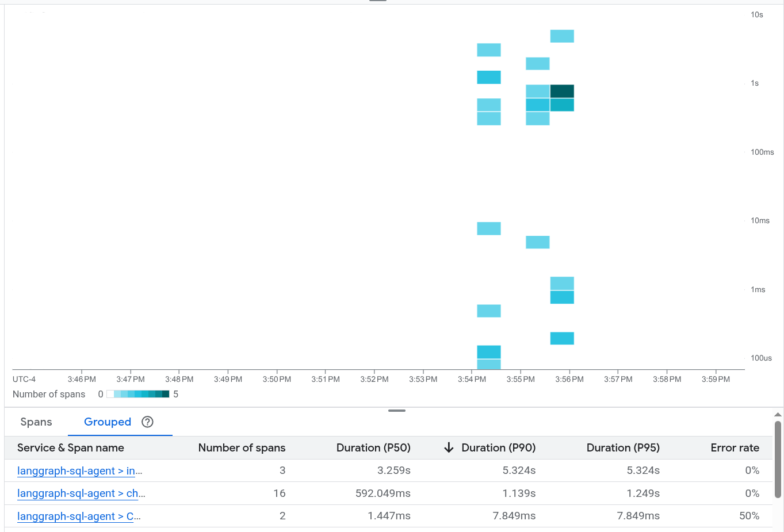Click the panel resize handle above the tabs
The height and width of the screenshot is (532, 784).
396,411
